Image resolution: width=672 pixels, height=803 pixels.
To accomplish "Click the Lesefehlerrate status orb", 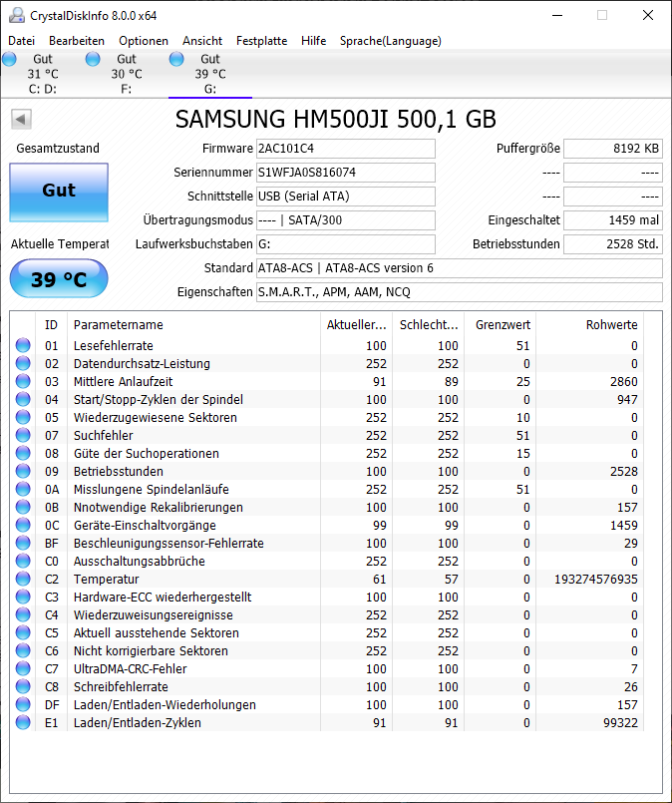I will (x=23, y=345).
